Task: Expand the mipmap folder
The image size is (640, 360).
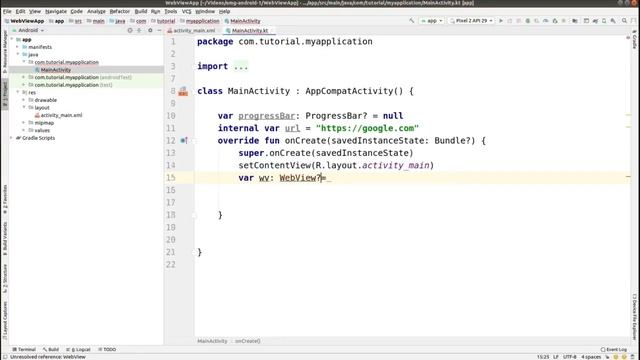Action: pyautogui.click(x=24, y=122)
